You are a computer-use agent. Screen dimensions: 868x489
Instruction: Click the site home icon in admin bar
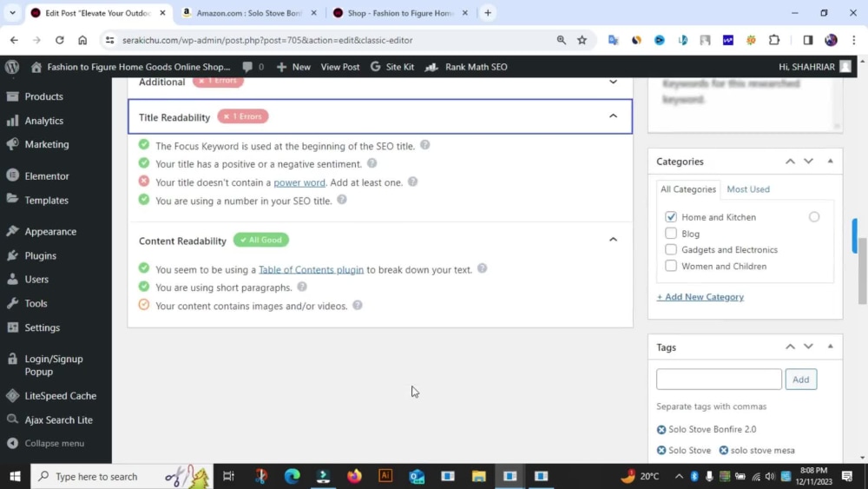tap(36, 67)
